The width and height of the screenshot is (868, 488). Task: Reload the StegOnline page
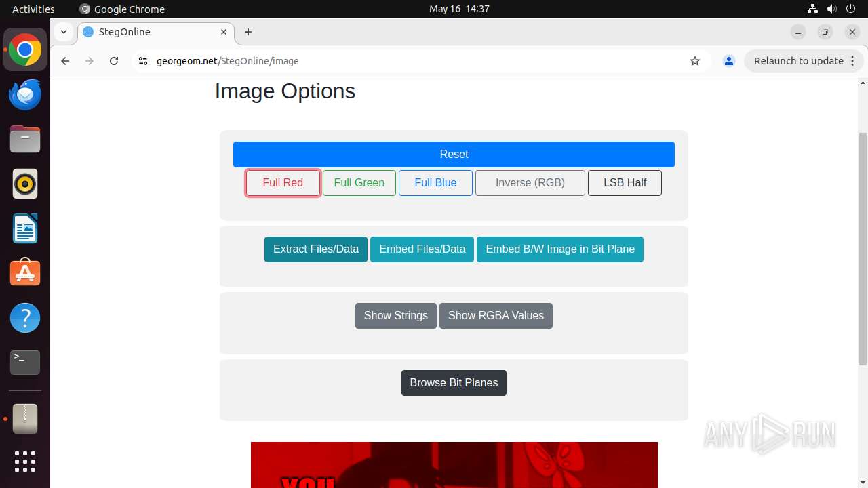(x=114, y=61)
